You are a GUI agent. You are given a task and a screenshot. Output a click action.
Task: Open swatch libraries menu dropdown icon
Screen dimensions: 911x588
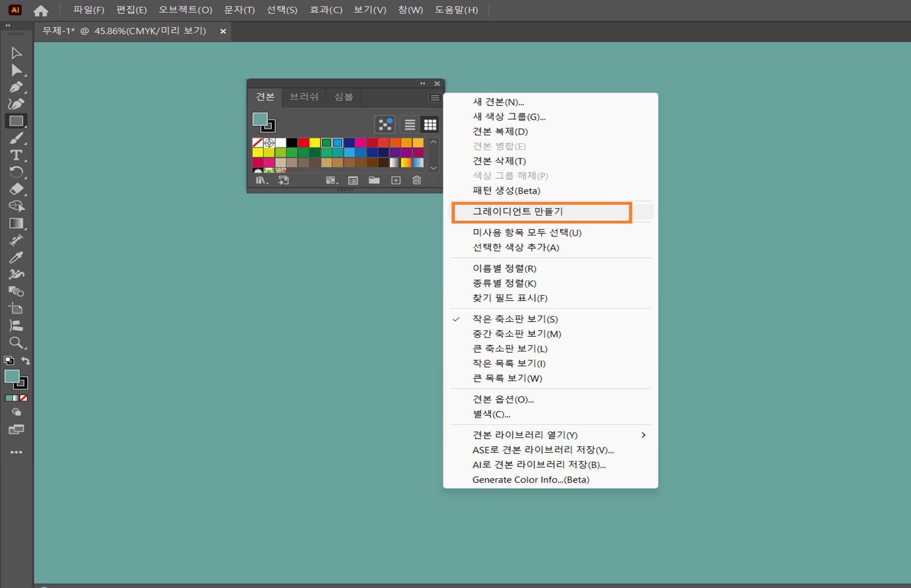261,180
